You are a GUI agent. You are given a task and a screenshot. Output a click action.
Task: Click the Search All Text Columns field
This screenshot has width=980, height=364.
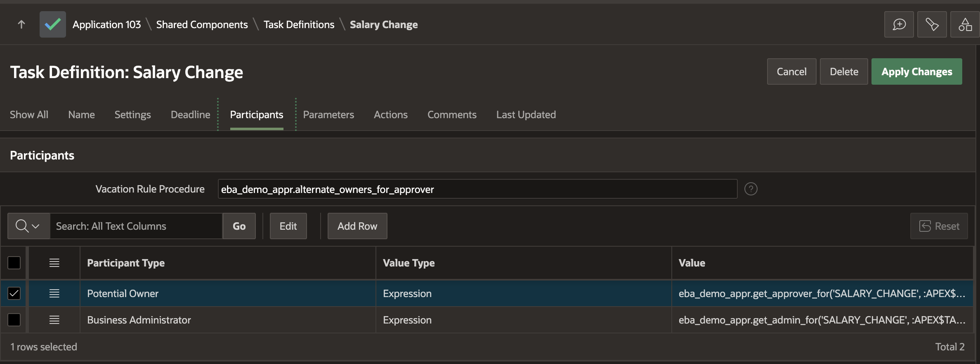(x=136, y=226)
